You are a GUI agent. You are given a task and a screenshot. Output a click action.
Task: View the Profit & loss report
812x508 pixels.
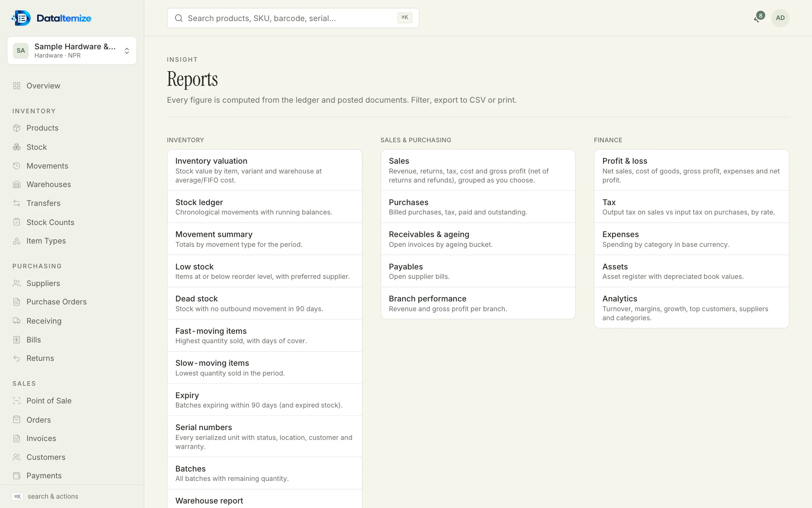691,170
